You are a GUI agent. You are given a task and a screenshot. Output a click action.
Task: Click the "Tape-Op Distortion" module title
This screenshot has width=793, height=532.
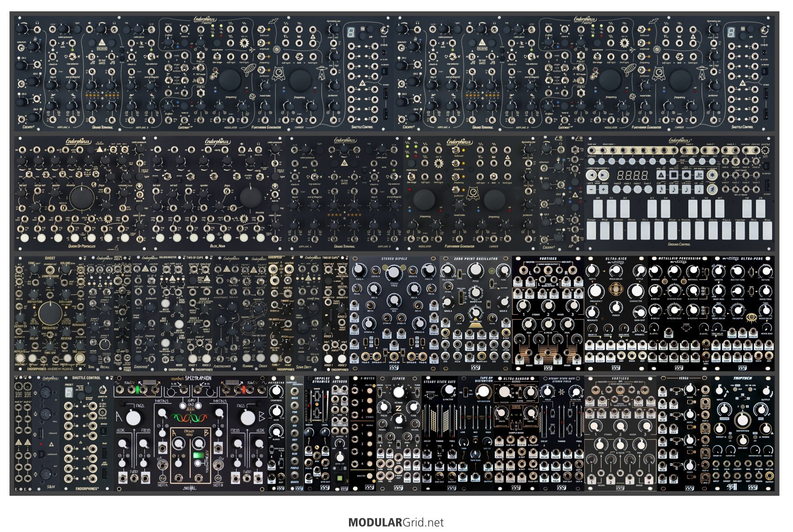point(483,380)
